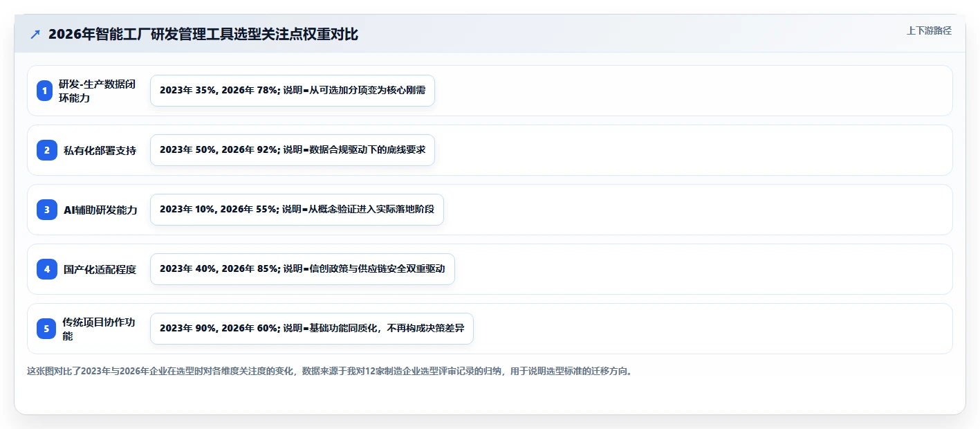Viewport: 980px width, 429px height.
Task: Select the 国产化适配程度 label
Action: pos(100,269)
